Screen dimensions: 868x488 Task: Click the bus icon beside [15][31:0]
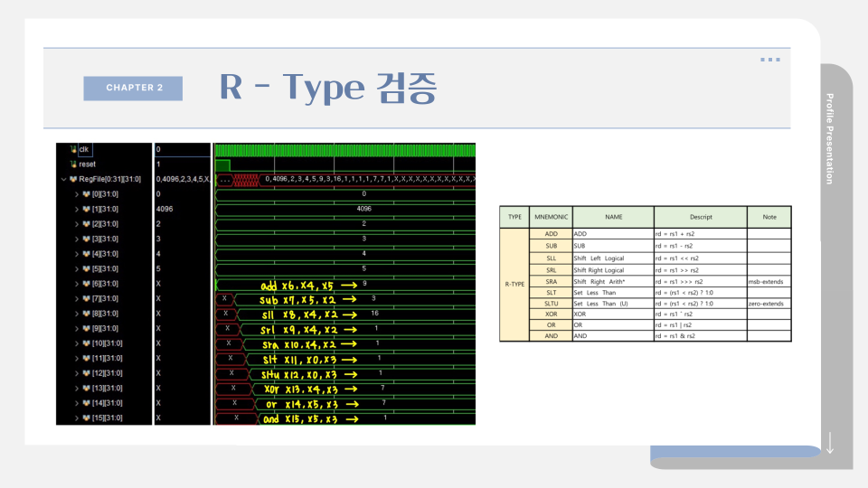click(87, 418)
